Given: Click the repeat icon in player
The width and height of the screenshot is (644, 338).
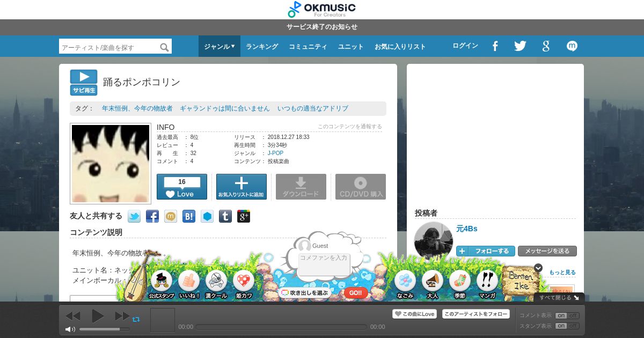Looking at the screenshot, I should click(136, 319).
